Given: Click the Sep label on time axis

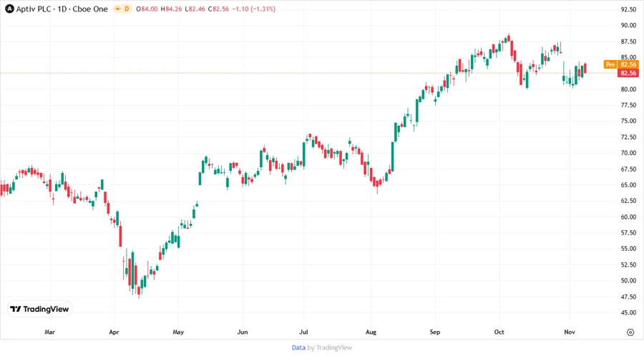Looking at the screenshot, I should (x=435, y=332).
